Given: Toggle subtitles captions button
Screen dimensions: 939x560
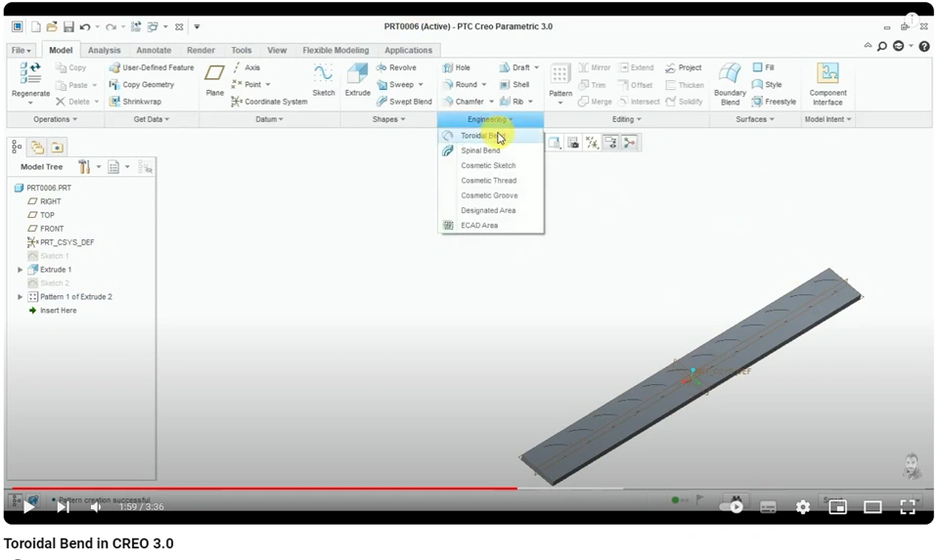Looking at the screenshot, I should coord(768,507).
